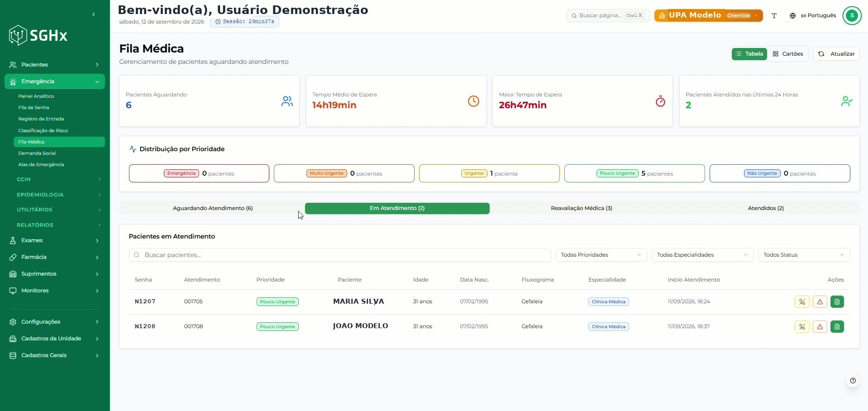Click the Monitores screen icon
This screenshot has height=411, width=868.
pos(13,291)
